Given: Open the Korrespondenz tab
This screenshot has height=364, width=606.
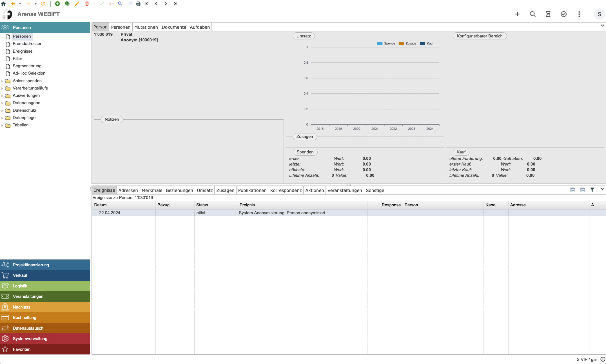Looking at the screenshot, I should (x=286, y=190).
